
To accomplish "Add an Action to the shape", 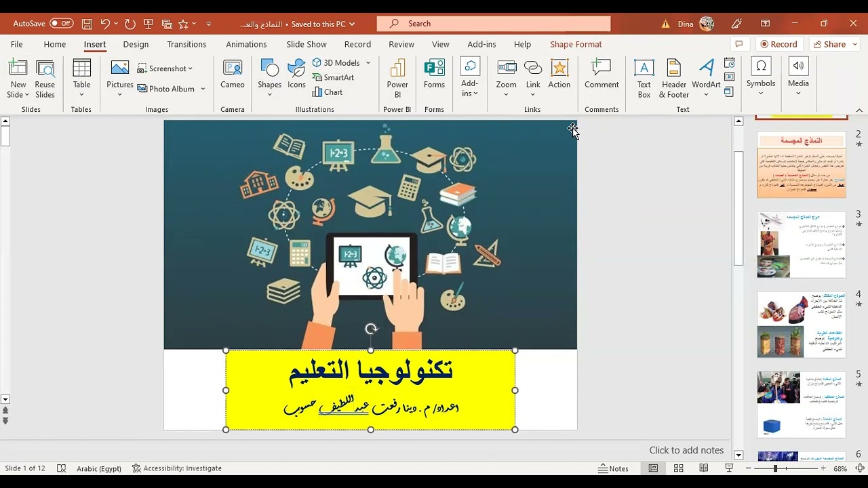I will pos(559,75).
